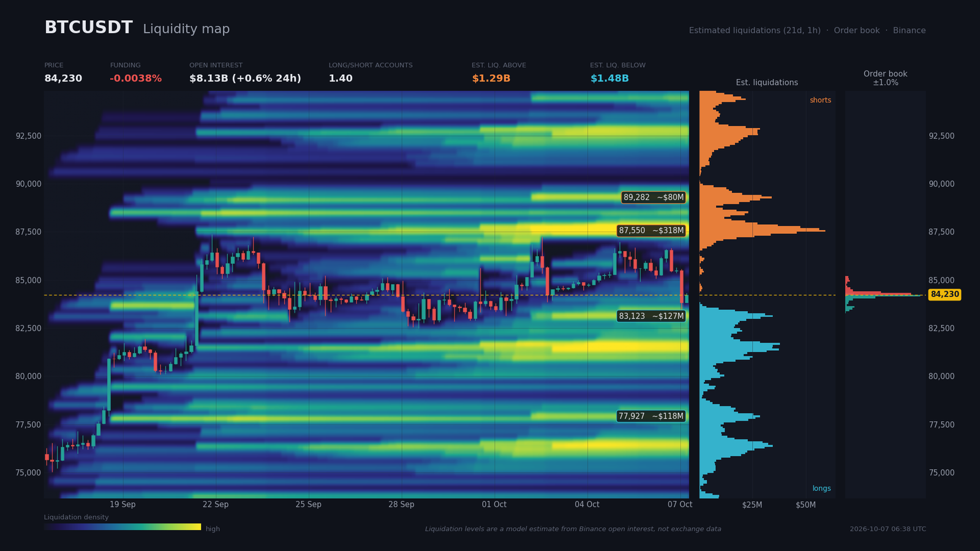Viewport: 980px width, 551px height.
Task: Click the Est. liq. below value $1.48B
Action: [x=609, y=78]
